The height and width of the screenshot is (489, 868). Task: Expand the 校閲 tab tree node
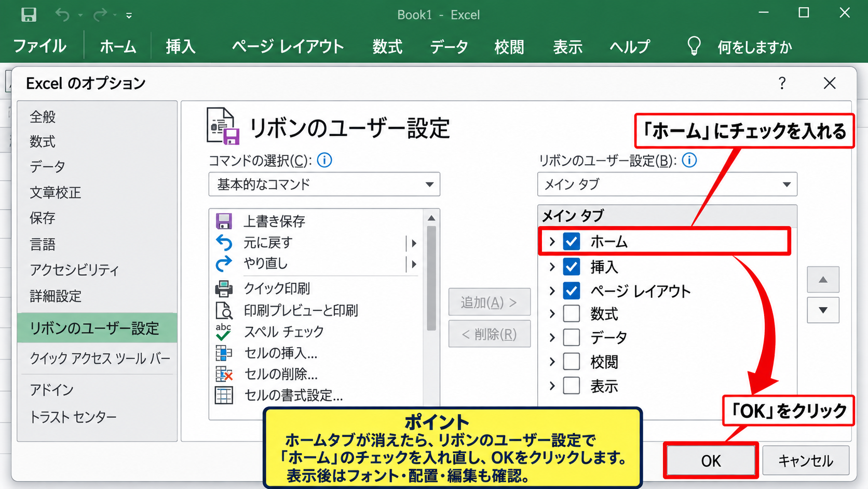point(552,362)
